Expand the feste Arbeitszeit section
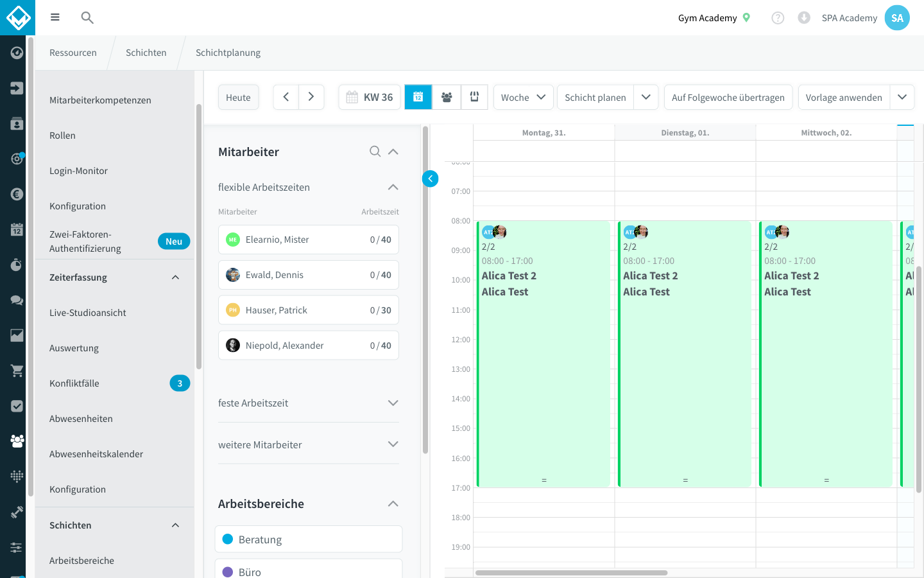This screenshot has height=578, width=924. (309, 403)
